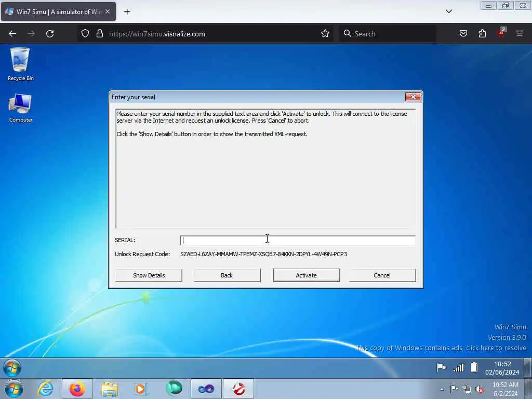Screen dimensions: 532x399
Task: Click the simulator battery icon
Action: pyautogui.click(x=474, y=367)
